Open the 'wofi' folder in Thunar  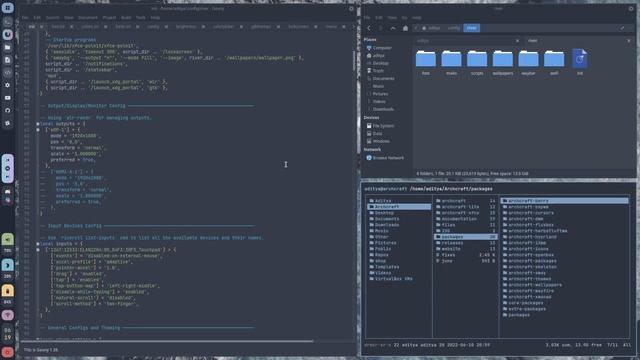coord(554,62)
